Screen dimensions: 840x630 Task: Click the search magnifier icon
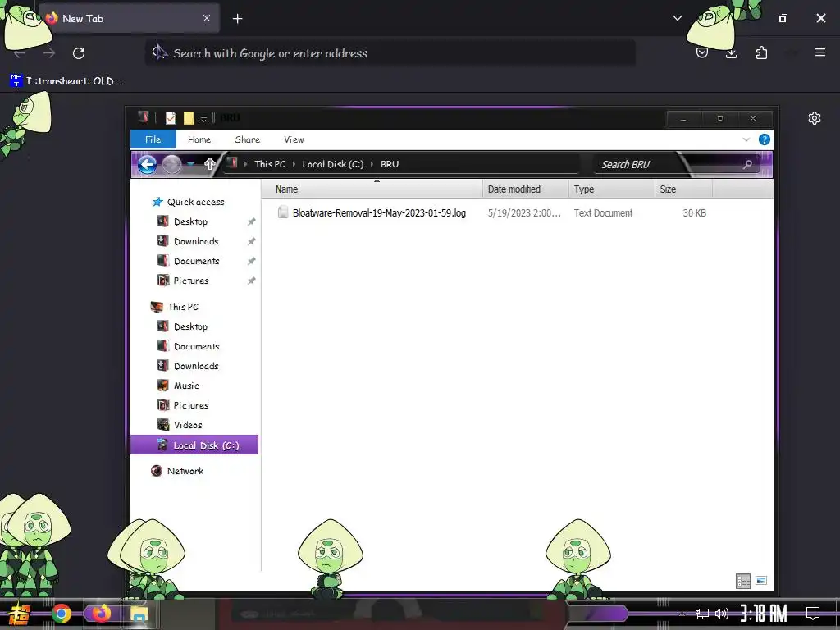[x=748, y=165]
